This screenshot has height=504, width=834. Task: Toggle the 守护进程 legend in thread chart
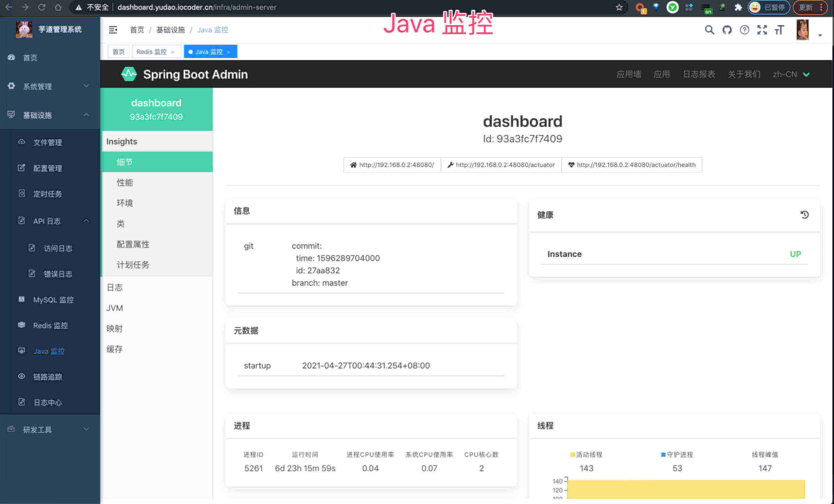677,455
